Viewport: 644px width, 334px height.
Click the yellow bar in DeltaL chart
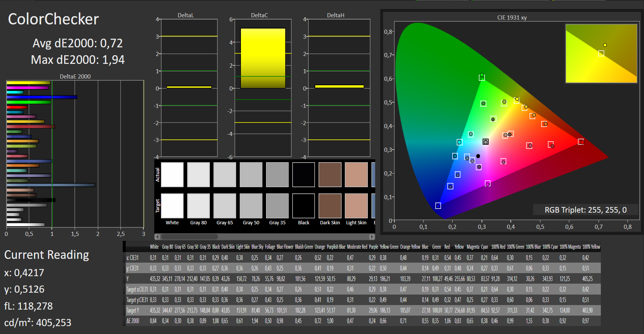click(189, 87)
